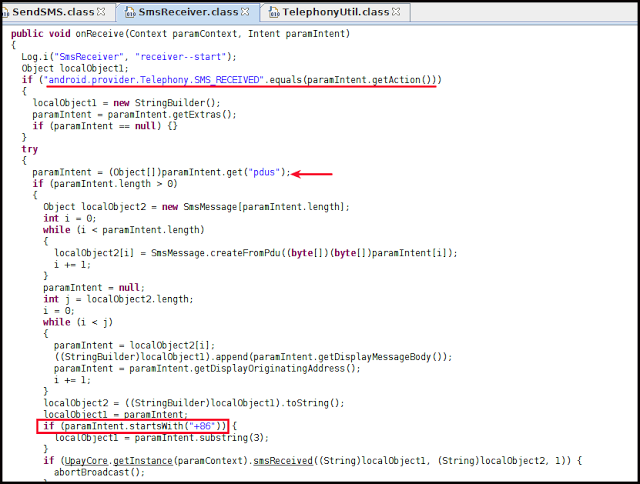Image resolution: width=640 pixels, height=484 pixels.
Task: Switch to the SendSMS.class tab
Action: click(56, 11)
